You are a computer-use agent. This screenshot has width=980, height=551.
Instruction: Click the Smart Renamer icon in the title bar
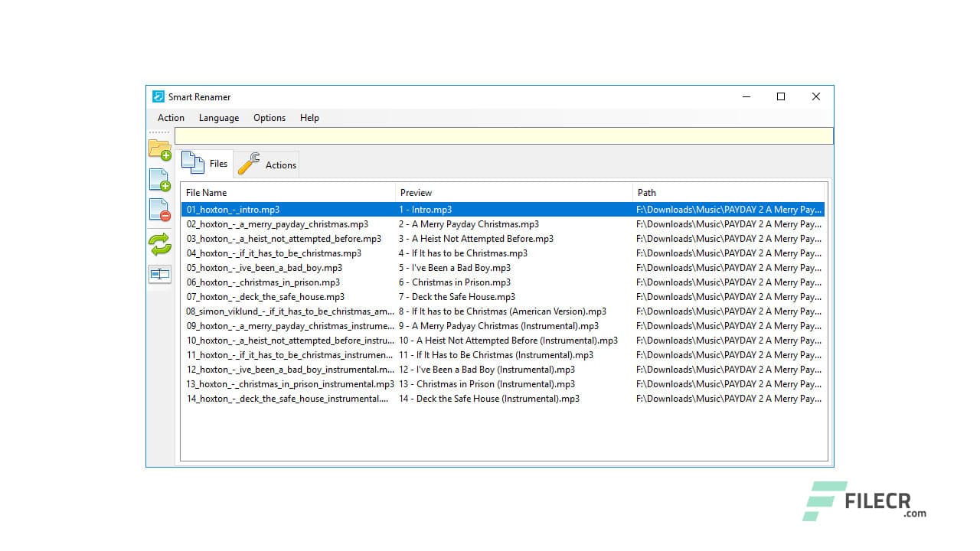click(158, 96)
